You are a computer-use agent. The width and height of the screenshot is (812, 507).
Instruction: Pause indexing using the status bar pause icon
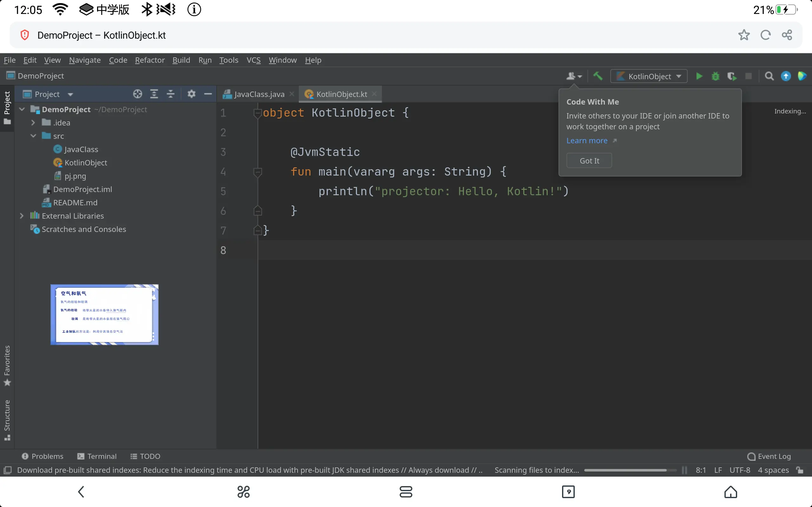point(684,470)
